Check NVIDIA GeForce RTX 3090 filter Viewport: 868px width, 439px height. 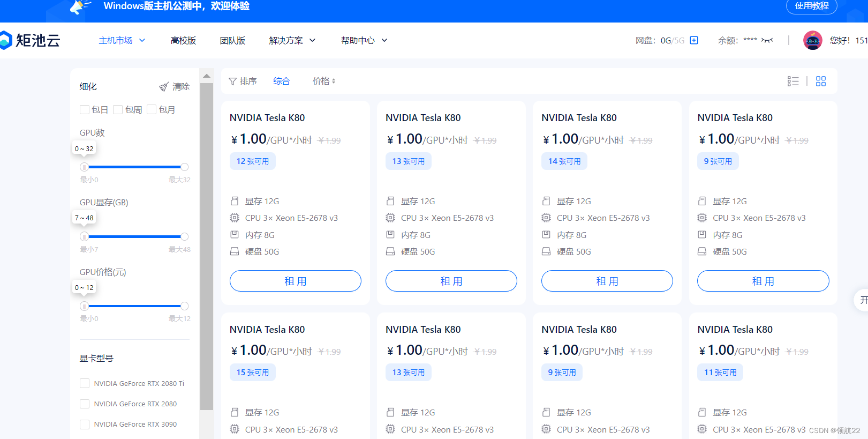84,424
